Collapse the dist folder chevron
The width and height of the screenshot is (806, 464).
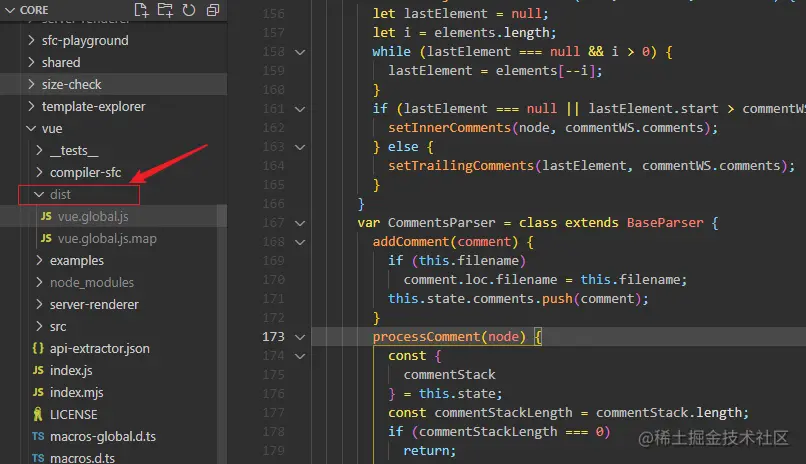coord(39,194)
